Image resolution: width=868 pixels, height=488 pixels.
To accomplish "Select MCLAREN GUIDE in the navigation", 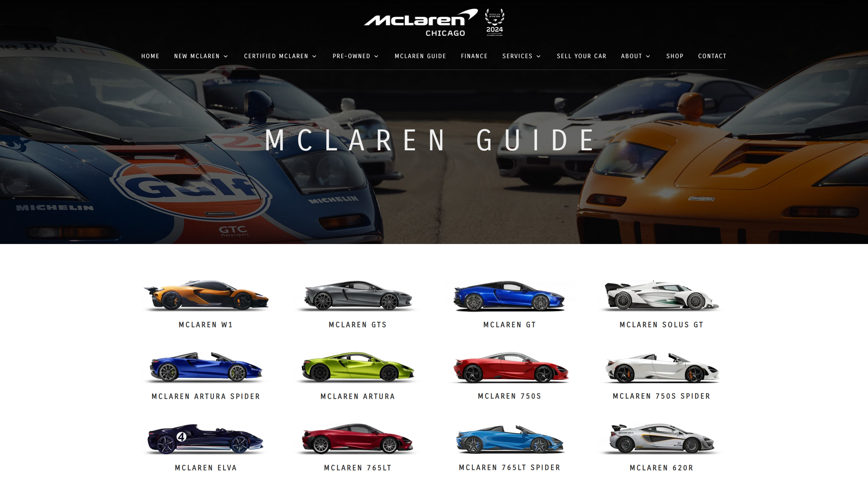I will [x=420, y=56].
